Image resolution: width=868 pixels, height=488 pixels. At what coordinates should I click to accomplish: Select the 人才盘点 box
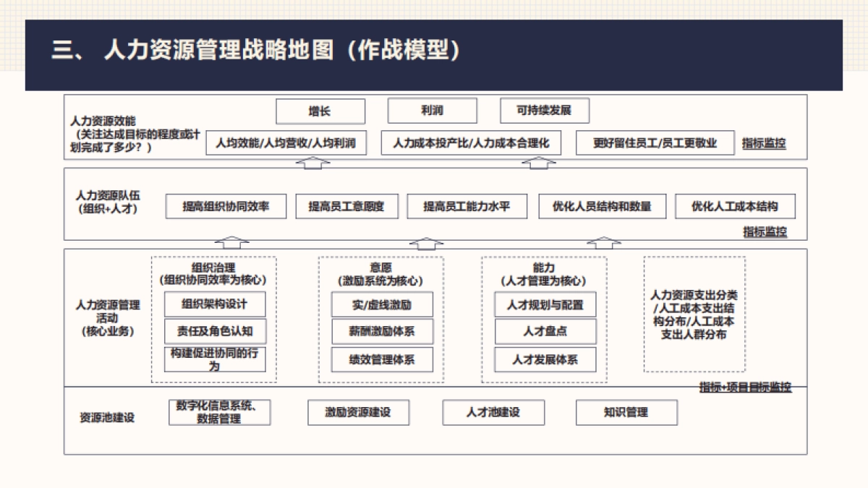point(545,332)
